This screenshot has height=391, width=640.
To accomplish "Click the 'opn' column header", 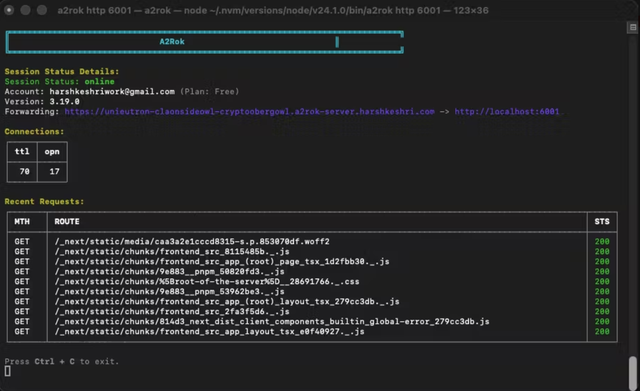I will pos(52,151).
